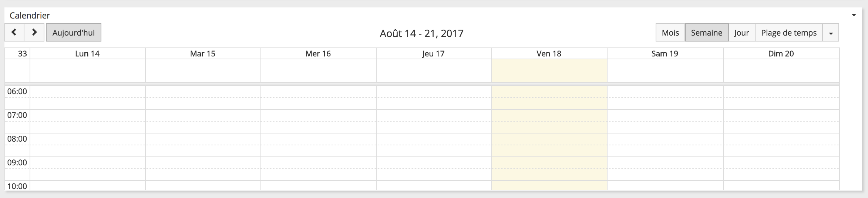The image size is (868, 198).
Task: Expand the Plage de temps dropdown arrow
Action: coord(831,33)
